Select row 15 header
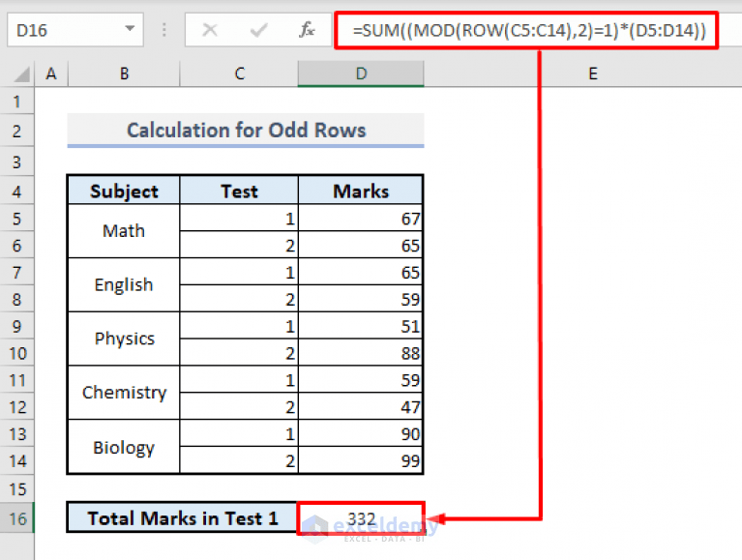 coord(17,489)
